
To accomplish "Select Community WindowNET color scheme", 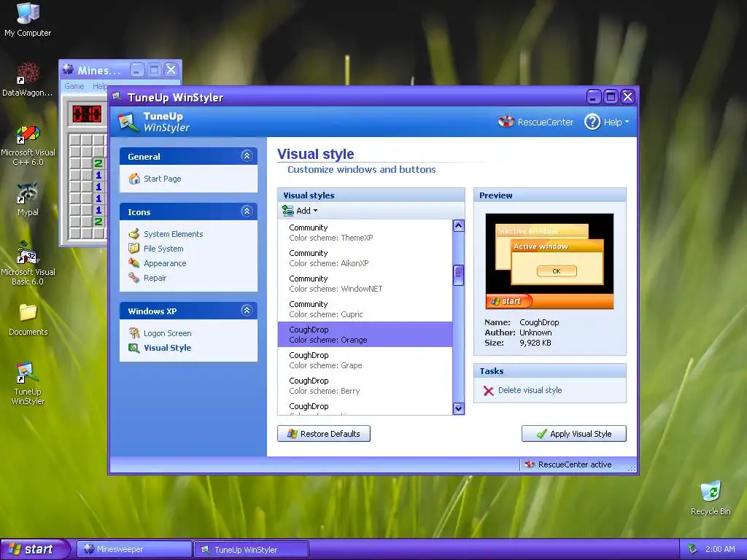I will point(365,284).
